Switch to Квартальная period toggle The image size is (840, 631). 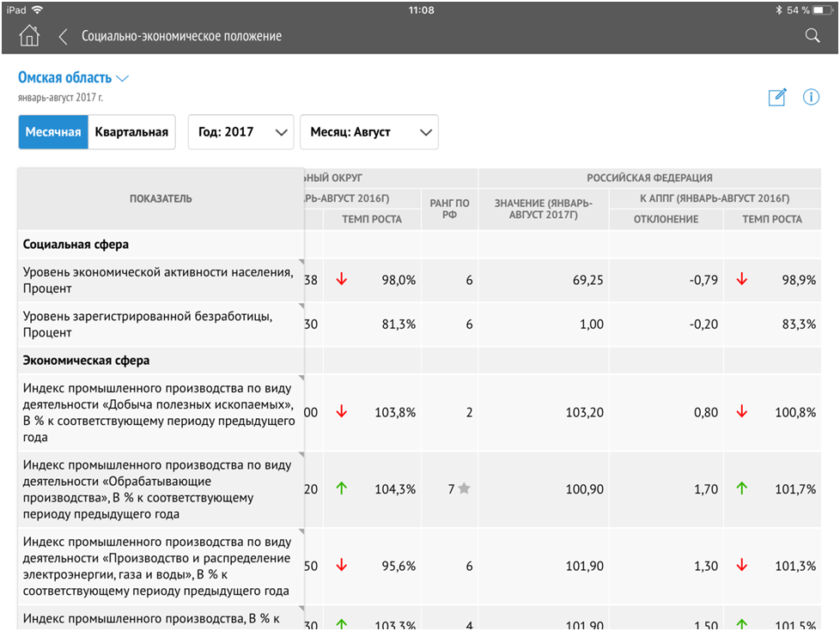(131, 132)
